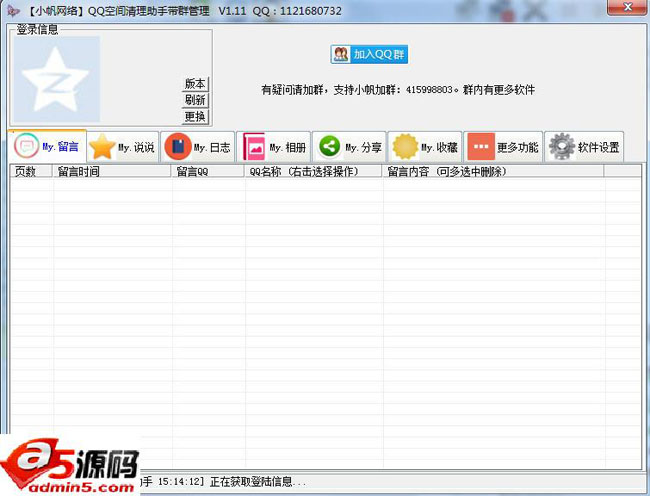This screenshot has width=650, height=496.
Task: Click the green share icon on My.分享 tab
Action: tap(330, 147)
